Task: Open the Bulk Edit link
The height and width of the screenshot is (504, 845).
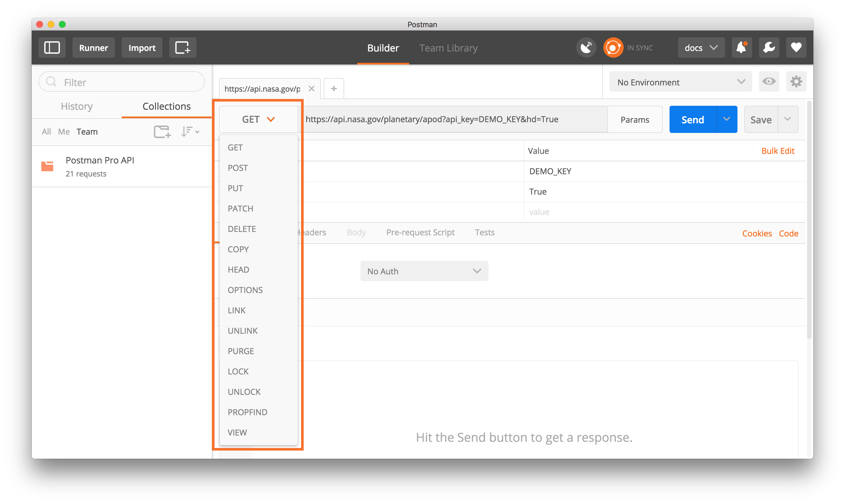Action: pos(778,151)
